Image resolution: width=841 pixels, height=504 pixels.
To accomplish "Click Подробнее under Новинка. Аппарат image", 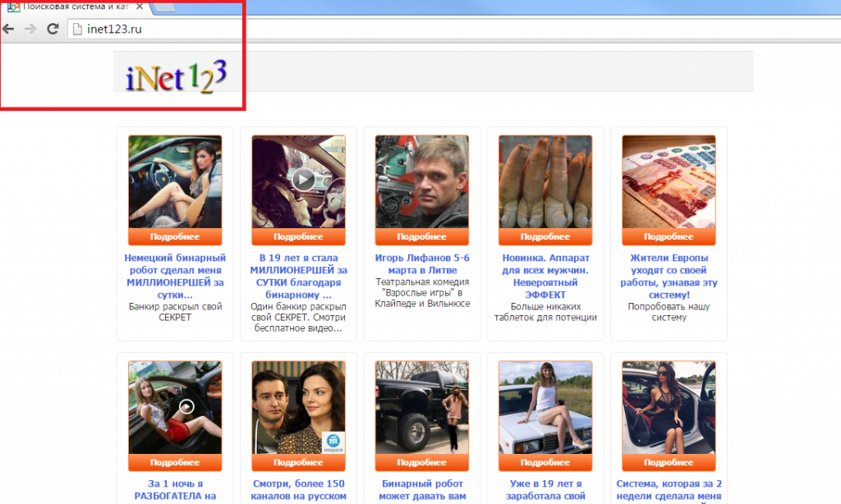I will [545, 236].
